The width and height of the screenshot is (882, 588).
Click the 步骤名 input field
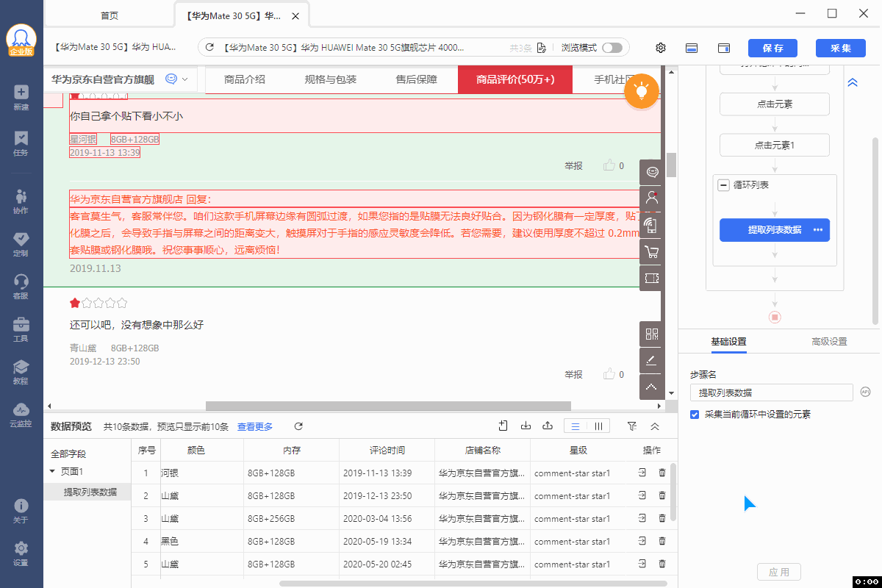pos(772,392)
